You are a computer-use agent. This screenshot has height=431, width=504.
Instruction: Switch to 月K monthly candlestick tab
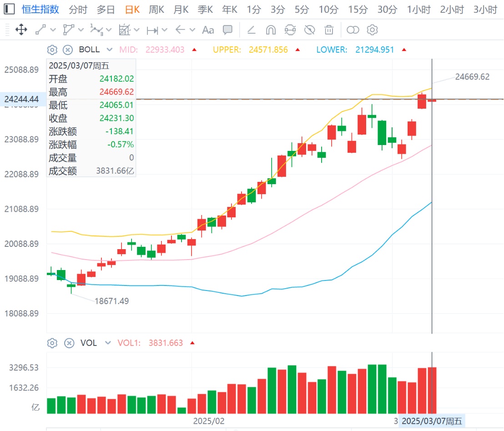click(x=181, y=10)
